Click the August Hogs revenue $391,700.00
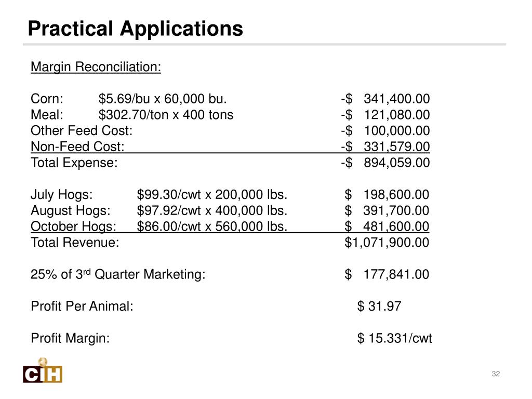532x399 pixels. tap(387, 210)
